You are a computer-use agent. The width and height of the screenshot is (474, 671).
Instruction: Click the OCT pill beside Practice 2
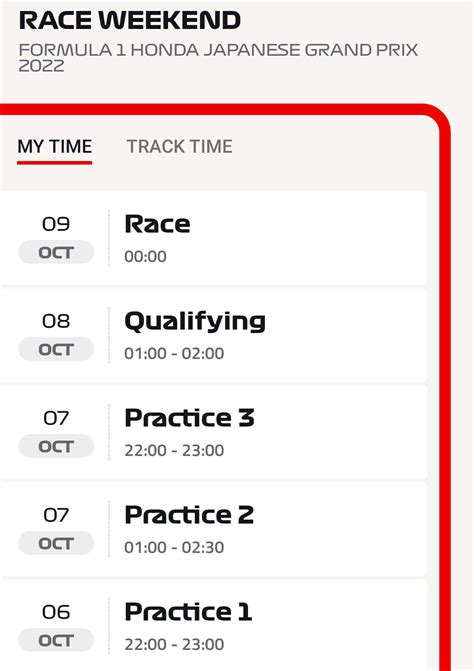56,543
